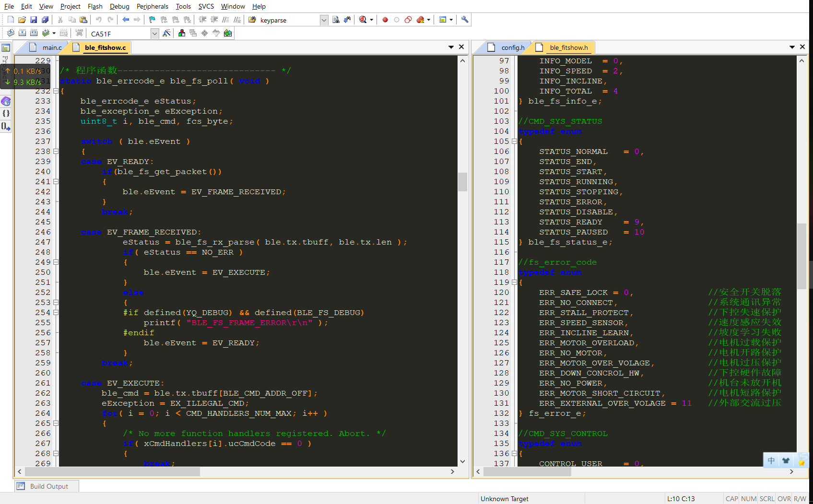Comment the selection with the // icon
Viewport: 813px width, 504px height.
[225, 20]
